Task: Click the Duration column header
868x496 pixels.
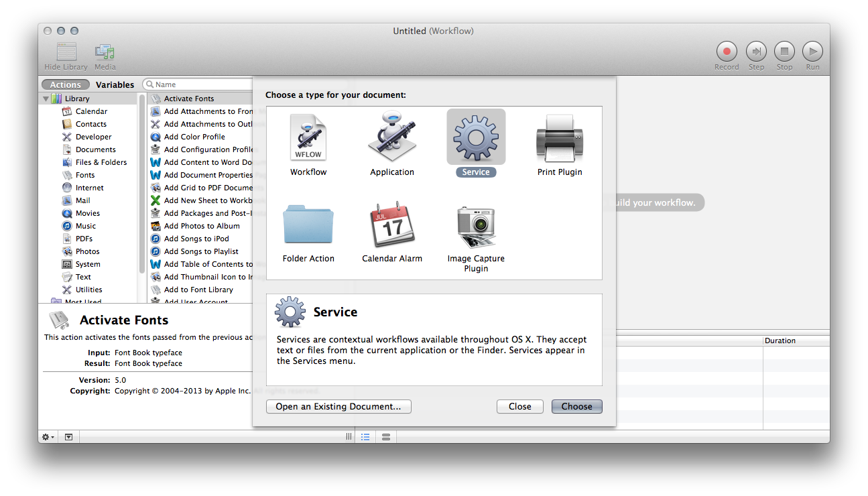Action: click(796, 340)
